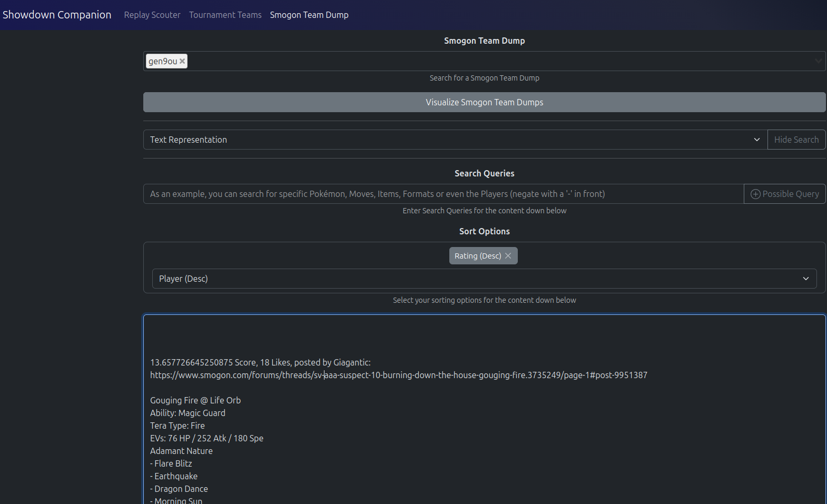Click the Rating (Desc) sort tag
827x504 pixels.
(x=477, y=256)
